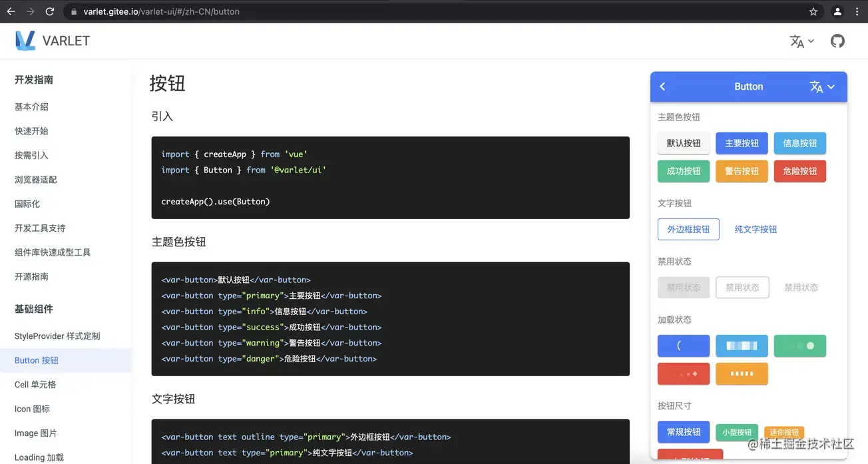Select 按需引入 sidebar item
Screen dimensions: 868x464
pyautogui.click(x=31, y=155)
